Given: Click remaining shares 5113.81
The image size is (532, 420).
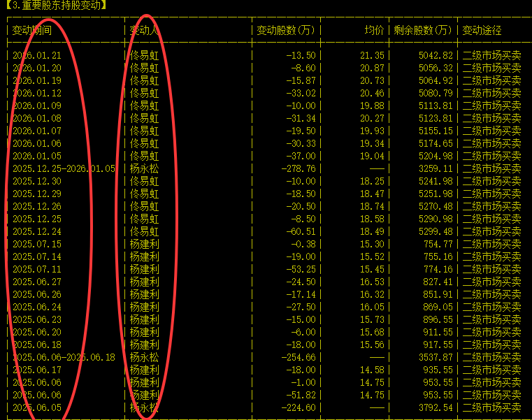Looking at the screenshot, I should click(436, 106).
